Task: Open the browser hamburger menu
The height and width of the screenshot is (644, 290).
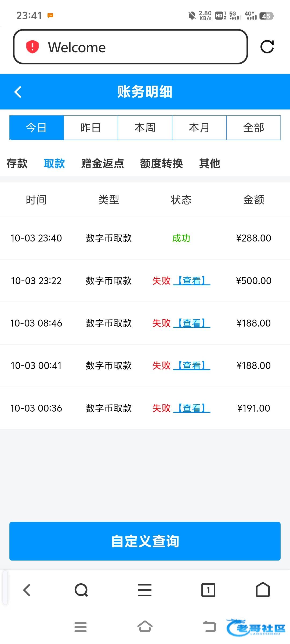Action: 145,590
